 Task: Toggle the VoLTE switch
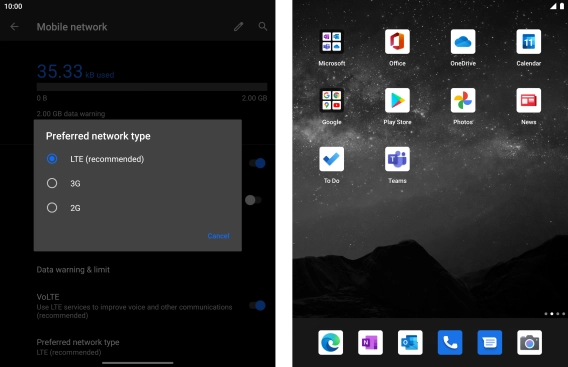tap(258, 305)
